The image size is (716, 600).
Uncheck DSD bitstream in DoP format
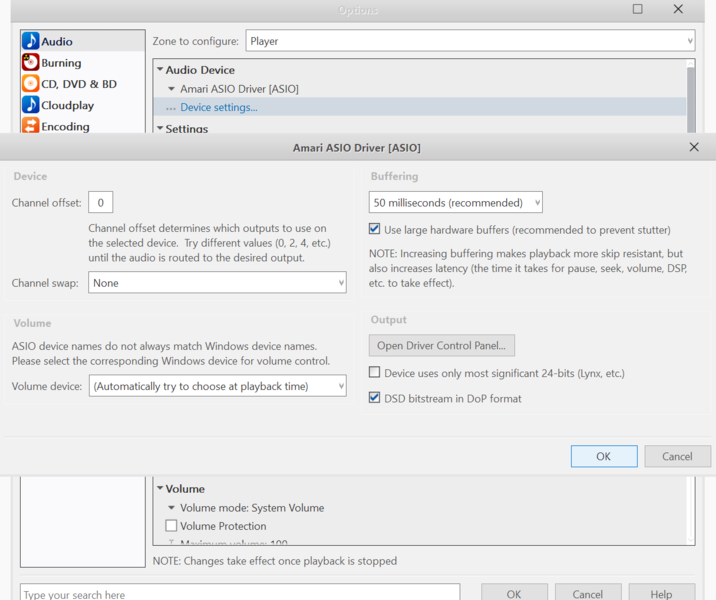[x=375, y=398]
